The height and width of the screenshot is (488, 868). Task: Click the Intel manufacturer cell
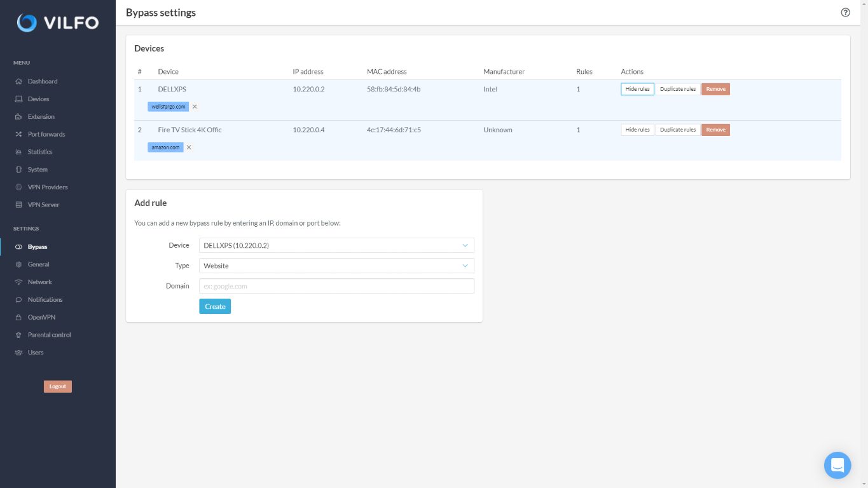coord(490,89)
